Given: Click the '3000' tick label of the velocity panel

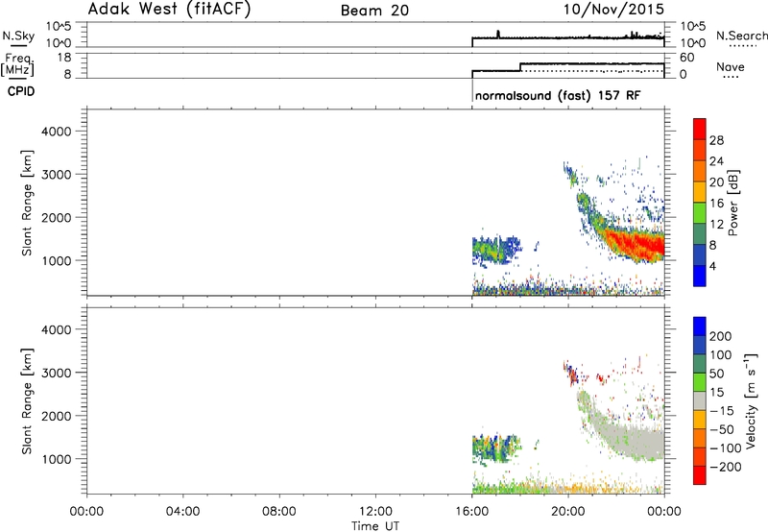Looking at the screenshot, I should pyautogui.click(x=56, y=373).
